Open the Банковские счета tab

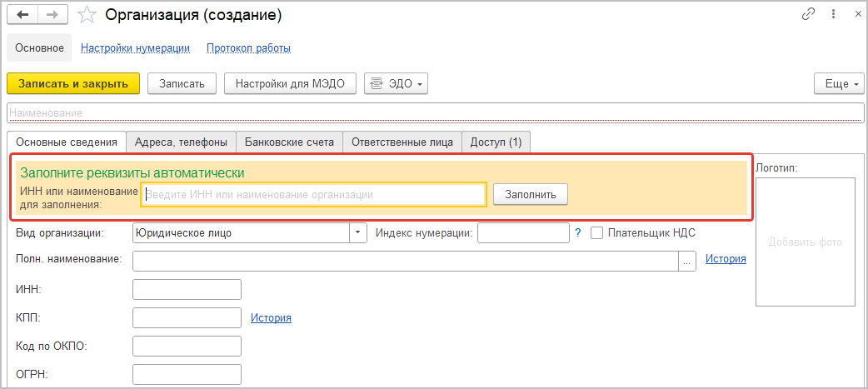pyautogui.click(x=289, y=142)
